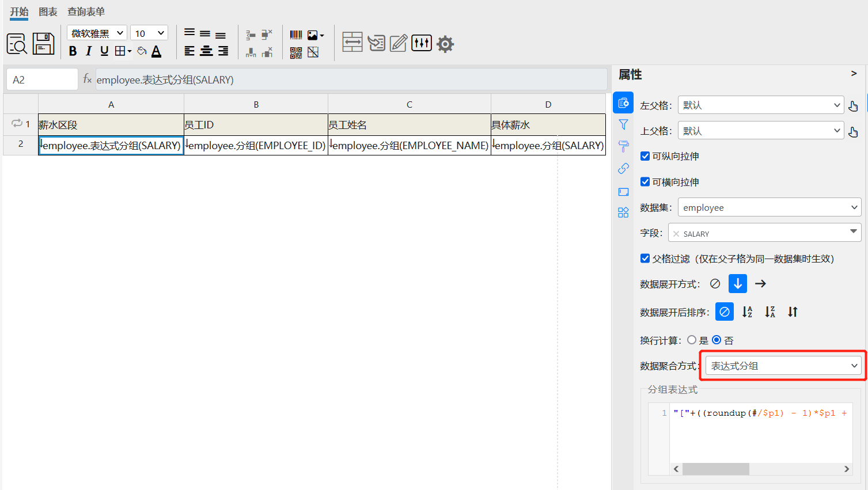This screenshot has width=868, height=490.
Task: Toggle 父格过滤 checkbox
Action: [x=645, y=259]
